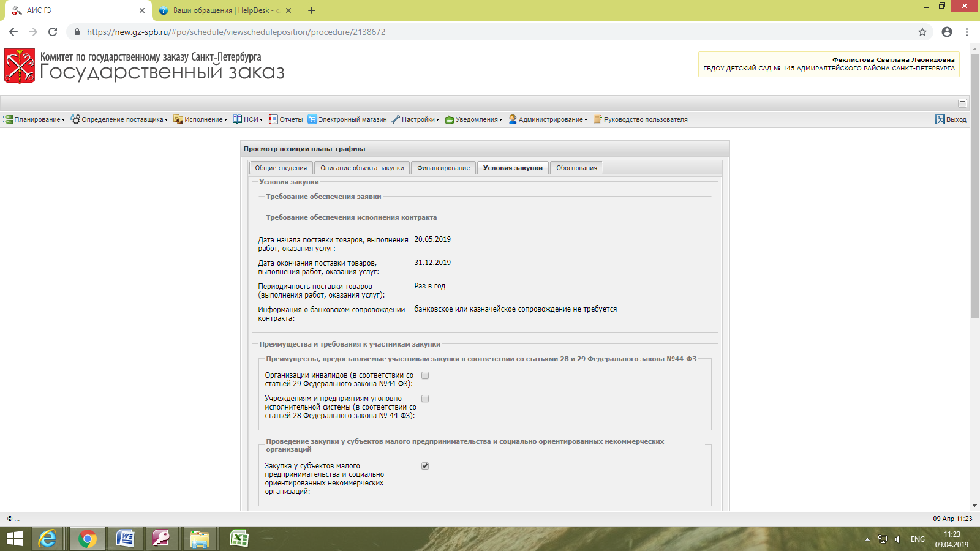980x551 pixels.
Task: Open Microsoft Excel from the taskbar
Action: coord(239,539)
